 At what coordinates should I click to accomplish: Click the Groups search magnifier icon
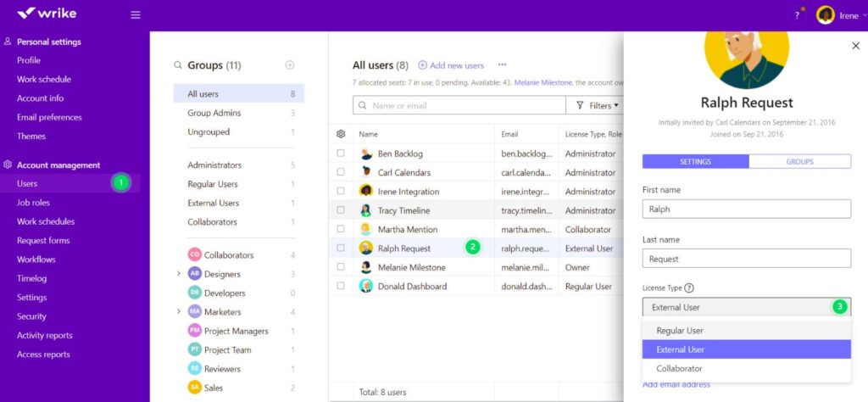[178, 65]
